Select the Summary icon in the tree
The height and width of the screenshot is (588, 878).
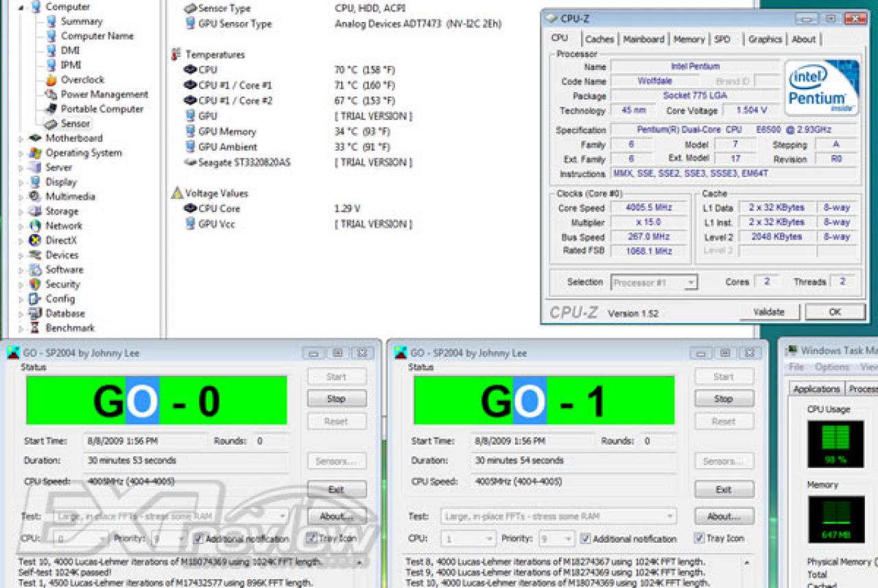tap(51, 21)
